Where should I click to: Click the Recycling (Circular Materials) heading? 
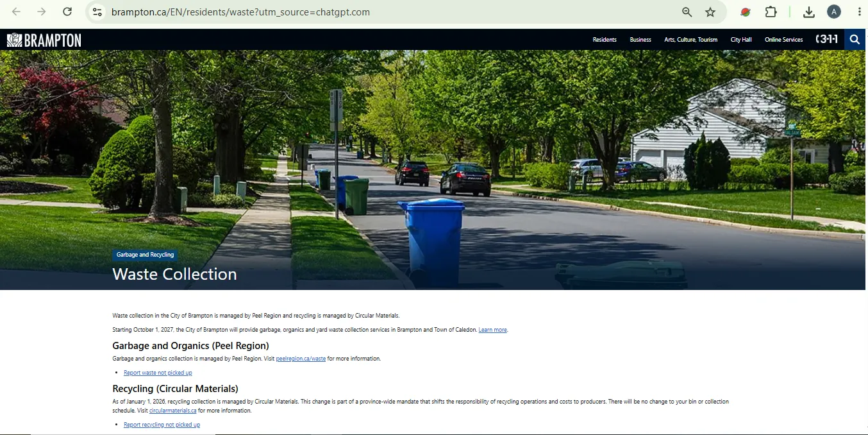175,389
